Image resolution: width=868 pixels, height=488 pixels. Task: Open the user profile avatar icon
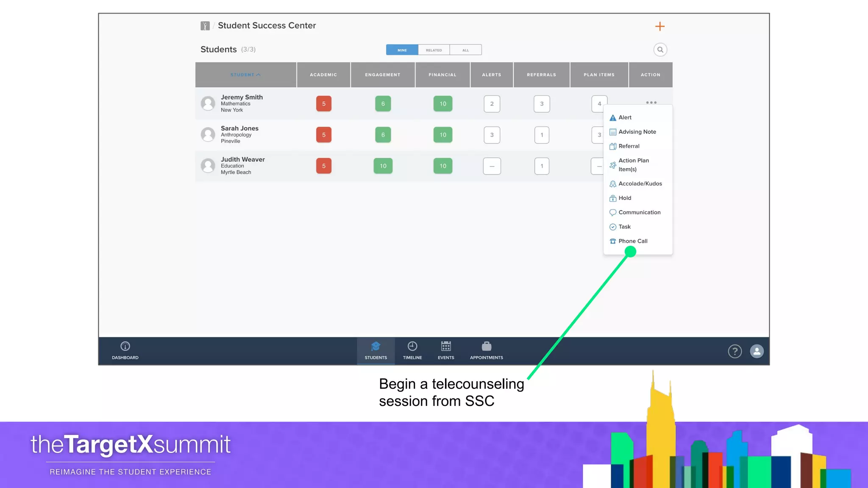(757, 351)
